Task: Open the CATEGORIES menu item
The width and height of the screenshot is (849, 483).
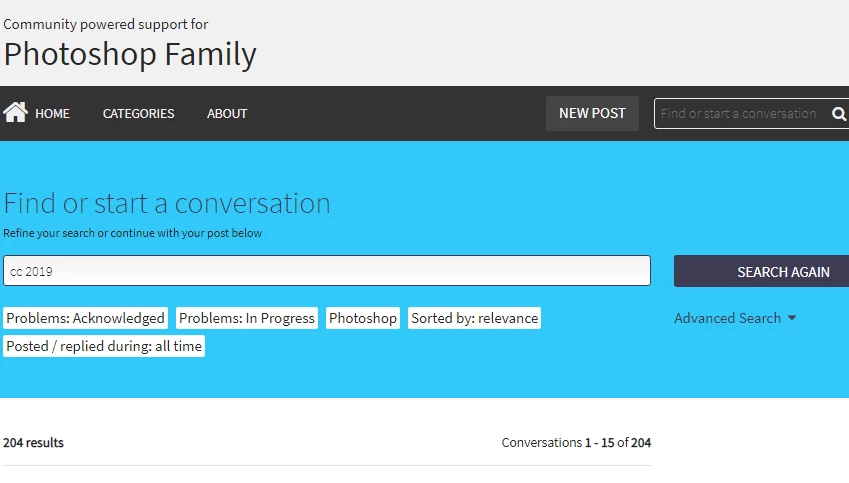Action: tap(139, 114)
